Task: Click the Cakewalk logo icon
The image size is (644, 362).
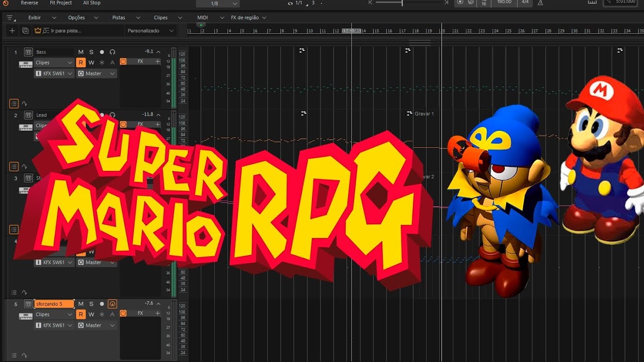Action: tap(6, 3)
